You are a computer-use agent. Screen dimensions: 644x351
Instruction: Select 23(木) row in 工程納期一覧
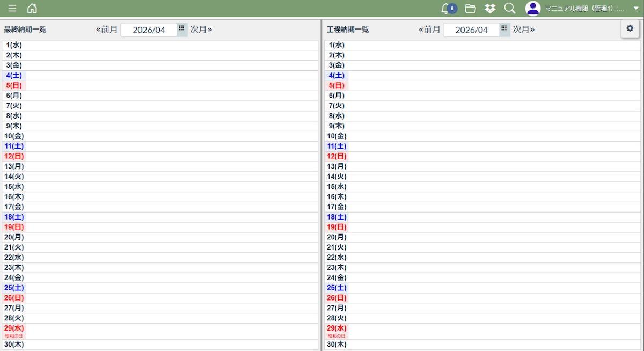click(x=484, y=268)
